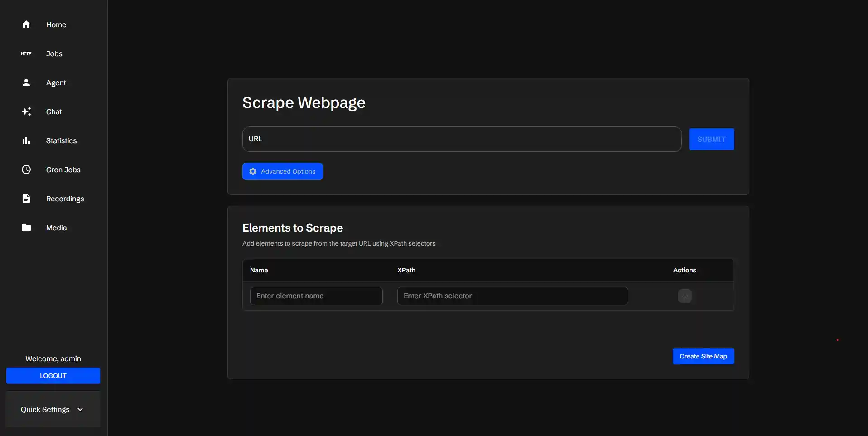Log out of the admin account
868x436 pixels.
pyautogui.click(x=53, y=376)
